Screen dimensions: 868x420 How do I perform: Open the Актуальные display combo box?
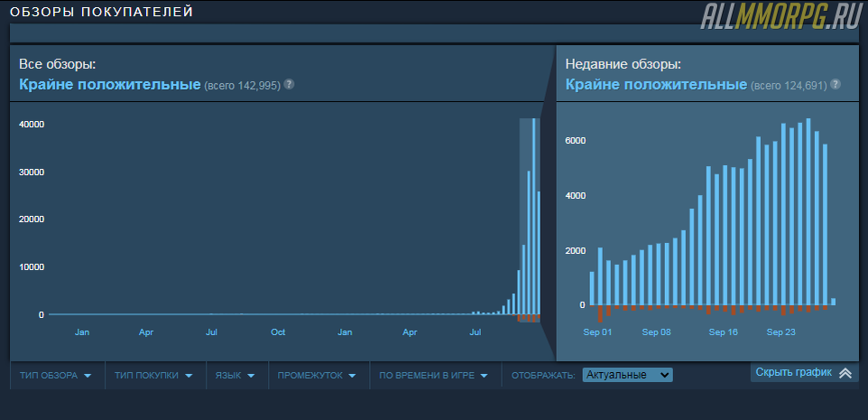[x=627, y=375]
